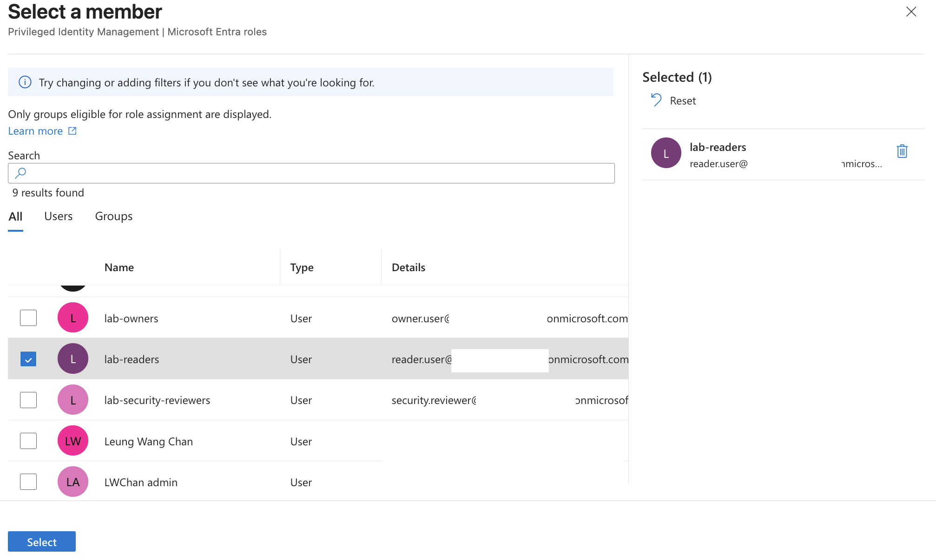The width and height of the screenshot is (936, 560).
Task: Click the info icon in the filter banner
Action: point(25,82)
